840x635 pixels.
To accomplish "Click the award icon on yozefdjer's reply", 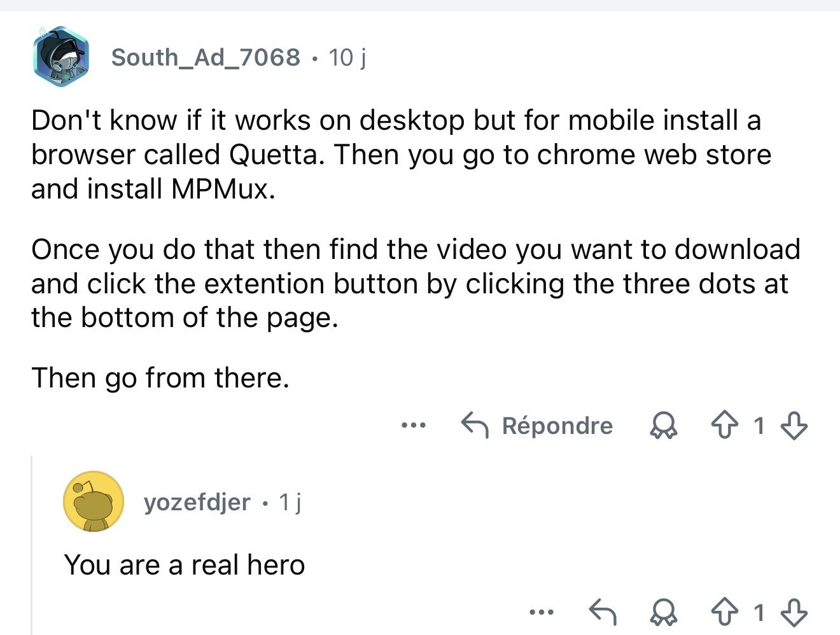I will (x=664, y=613).
